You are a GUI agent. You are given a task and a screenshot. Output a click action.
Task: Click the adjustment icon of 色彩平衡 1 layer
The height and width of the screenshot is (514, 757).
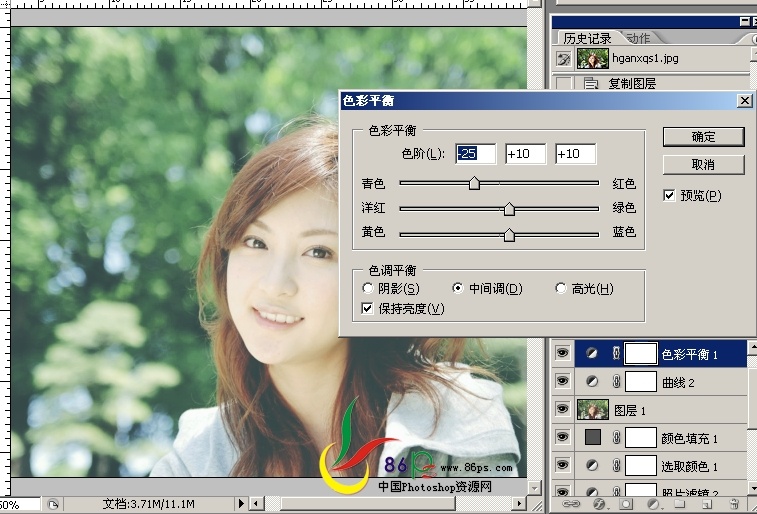coord(592,353)
